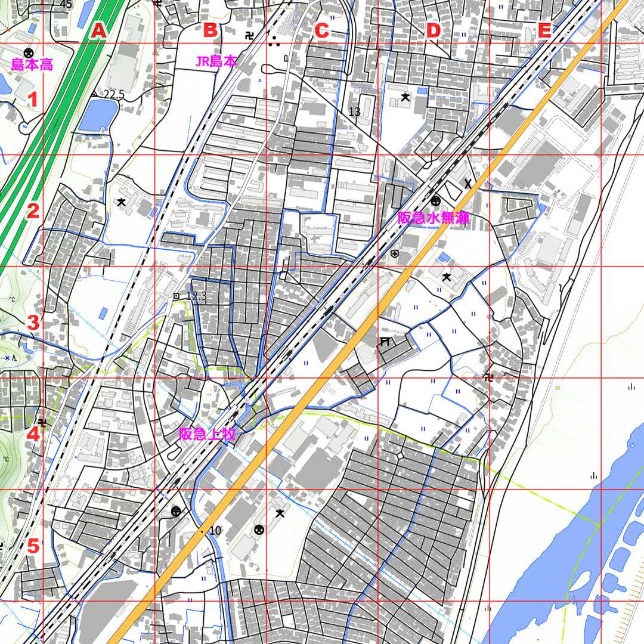Click the school symbol next to elevation 13
644x644 pixels.
tap(405, 97)
